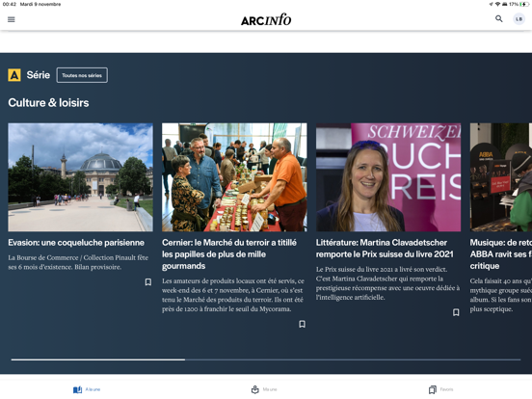Screen dimensions: 532x399
Task: Tap the 00:42 clock in status bar
Action: pyautogui.click(x=10, y=4)
